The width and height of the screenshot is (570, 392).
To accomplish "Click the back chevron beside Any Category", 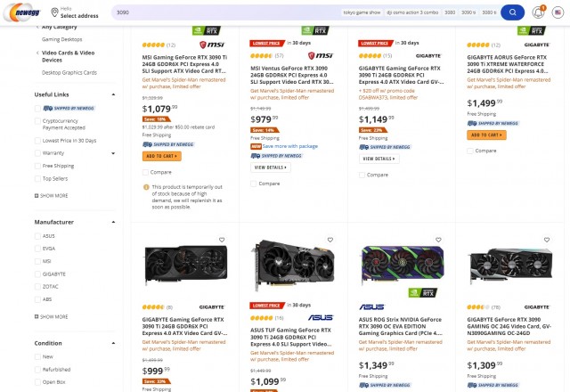I will pyautogui.click(x=37, y=28).
